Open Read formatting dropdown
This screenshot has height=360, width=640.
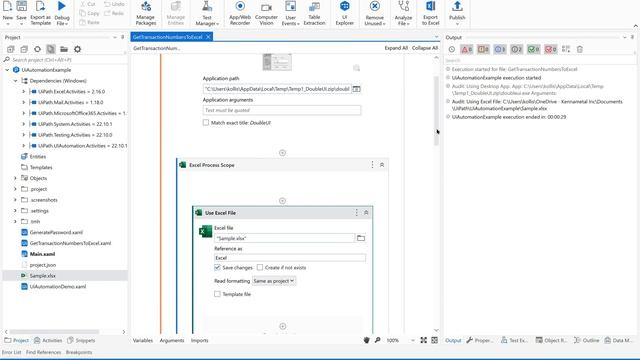[x=273, y=281]
